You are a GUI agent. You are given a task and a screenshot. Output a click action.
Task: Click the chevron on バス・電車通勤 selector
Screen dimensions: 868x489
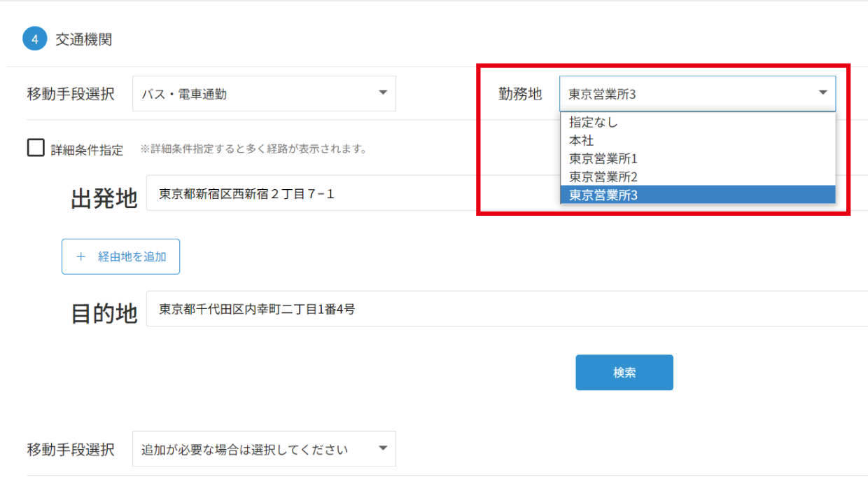pyautogui.click(x=381, y=93)
